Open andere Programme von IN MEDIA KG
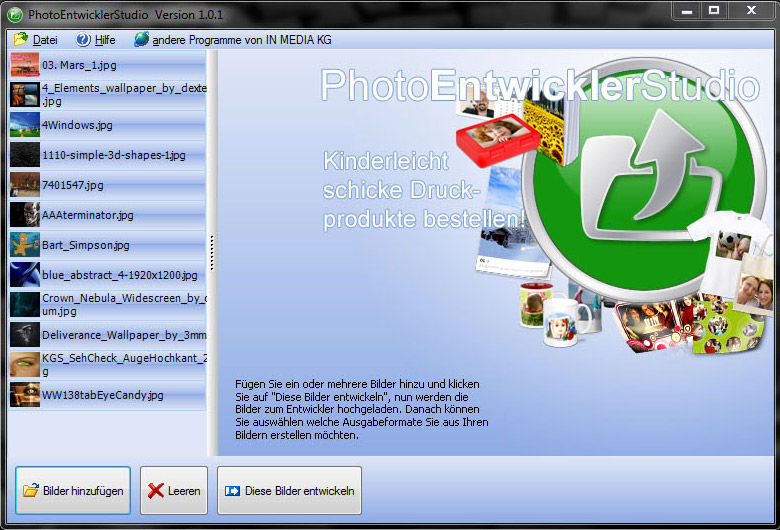This screenshot has height=530, width=780. [233, 40]
